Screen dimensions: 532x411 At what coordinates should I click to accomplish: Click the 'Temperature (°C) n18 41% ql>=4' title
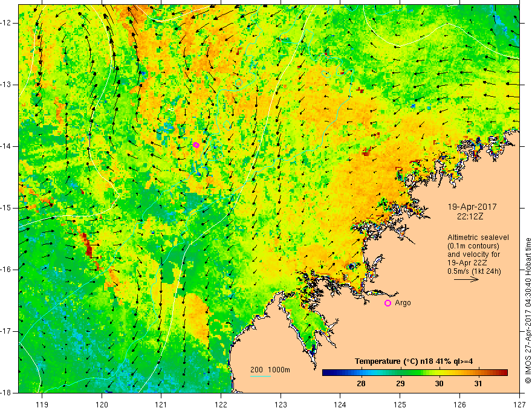(x=414, y=361)
